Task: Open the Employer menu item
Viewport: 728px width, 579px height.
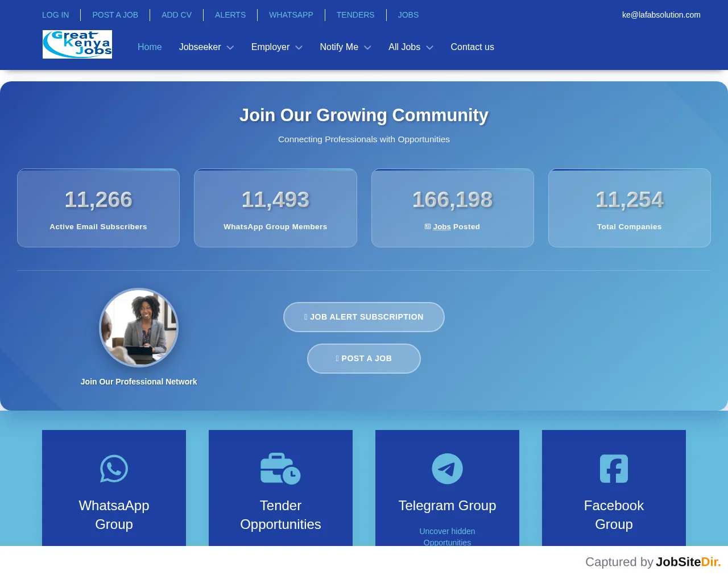Action: coord(270,47)
